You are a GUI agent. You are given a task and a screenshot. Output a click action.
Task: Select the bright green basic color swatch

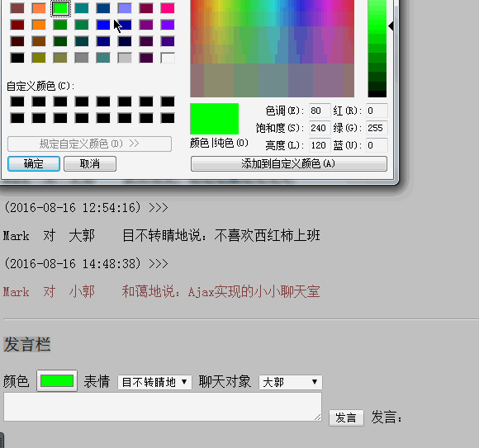(60, 8)
